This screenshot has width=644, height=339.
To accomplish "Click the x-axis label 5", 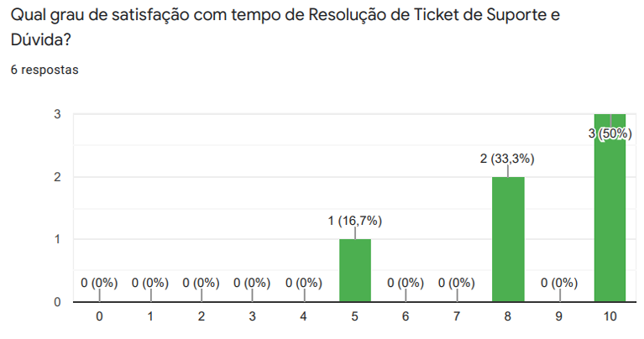I will pyautogui.click(x=355, y=317).
